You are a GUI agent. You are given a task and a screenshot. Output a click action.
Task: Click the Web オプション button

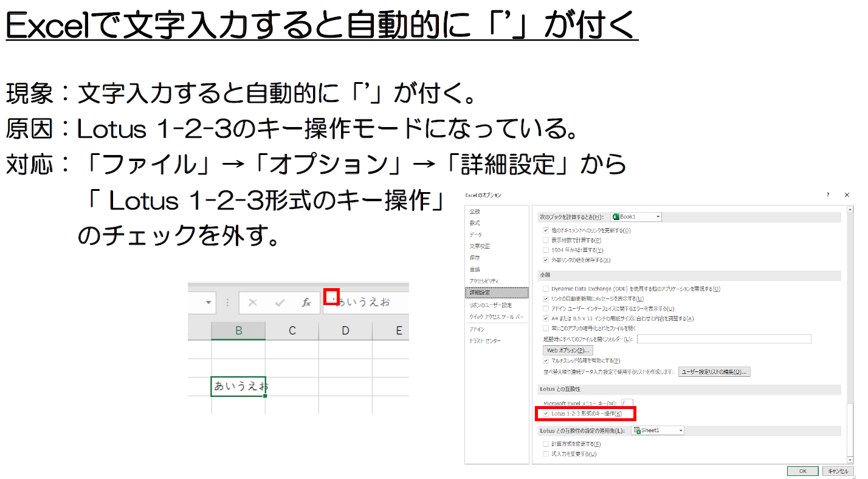tap(568, 350)
